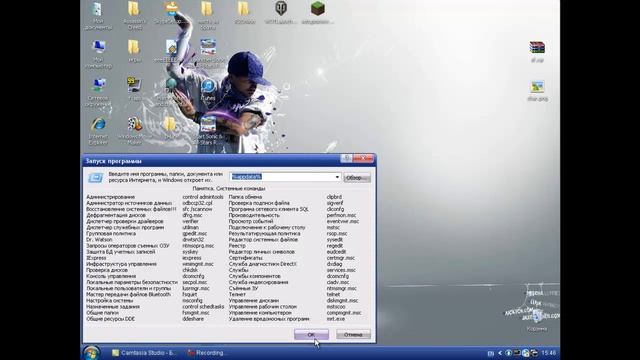Click the 'chkdsk' command text

[190, 270]
